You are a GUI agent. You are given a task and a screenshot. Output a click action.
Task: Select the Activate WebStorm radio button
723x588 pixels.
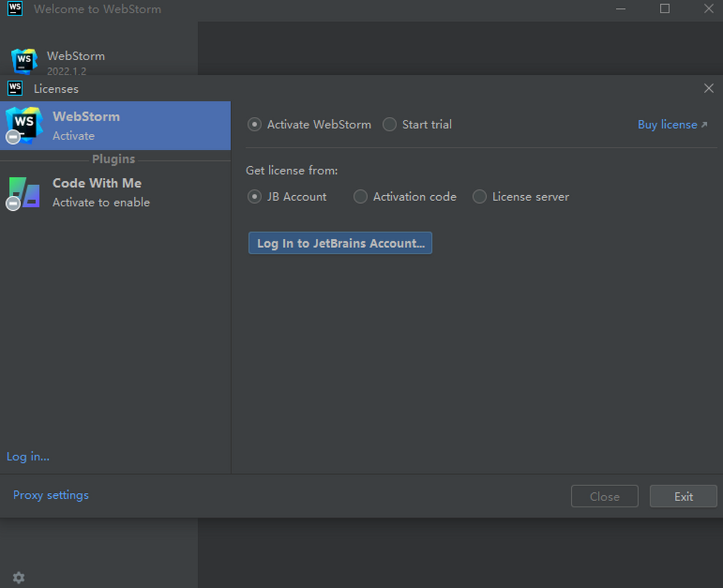coord(255,125)
